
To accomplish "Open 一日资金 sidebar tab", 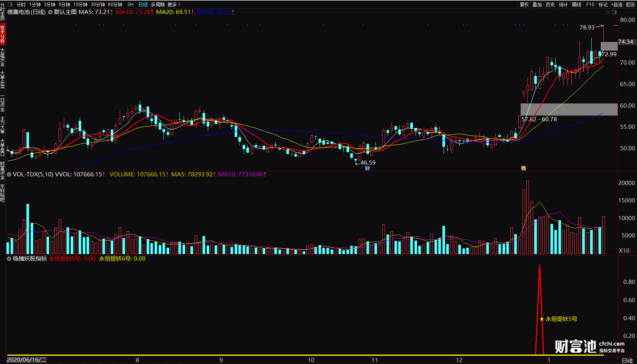I will [x=3, y=102].
